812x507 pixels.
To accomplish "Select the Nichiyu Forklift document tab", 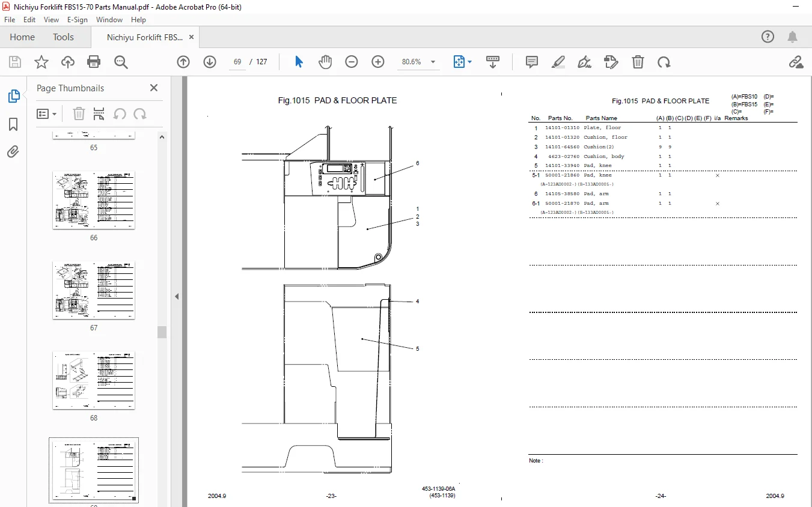I will click(x=145, y=37).
